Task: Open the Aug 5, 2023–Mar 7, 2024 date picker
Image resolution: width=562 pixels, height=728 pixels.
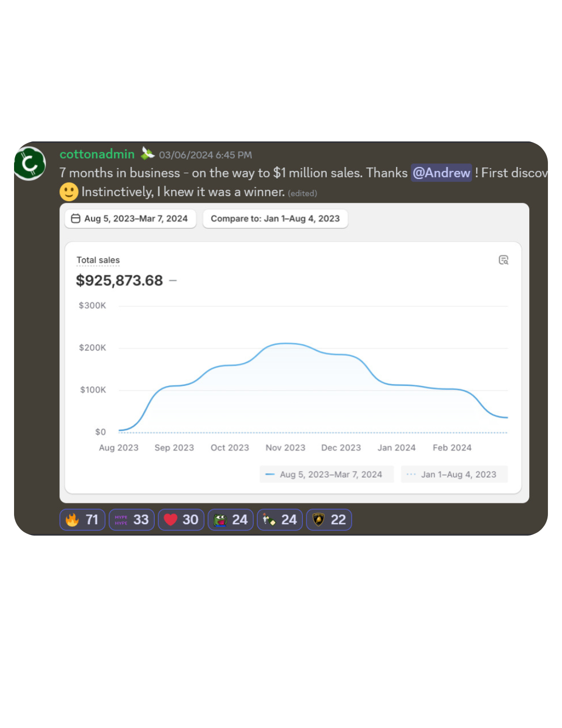Action: (x=130, y=218)
